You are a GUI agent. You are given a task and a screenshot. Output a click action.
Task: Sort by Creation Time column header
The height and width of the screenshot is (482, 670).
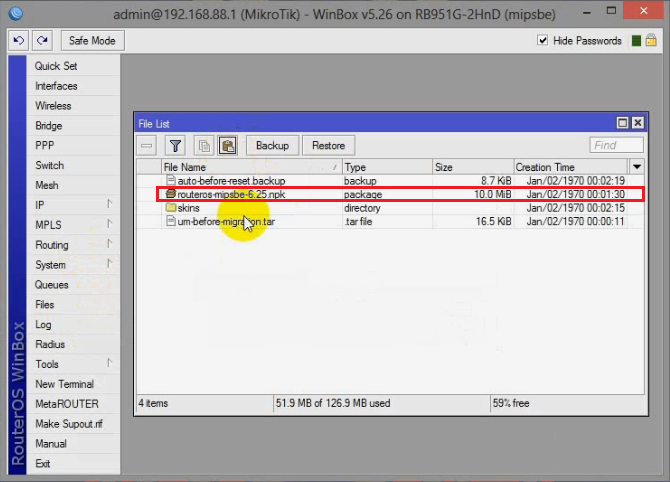pos(571,167)
